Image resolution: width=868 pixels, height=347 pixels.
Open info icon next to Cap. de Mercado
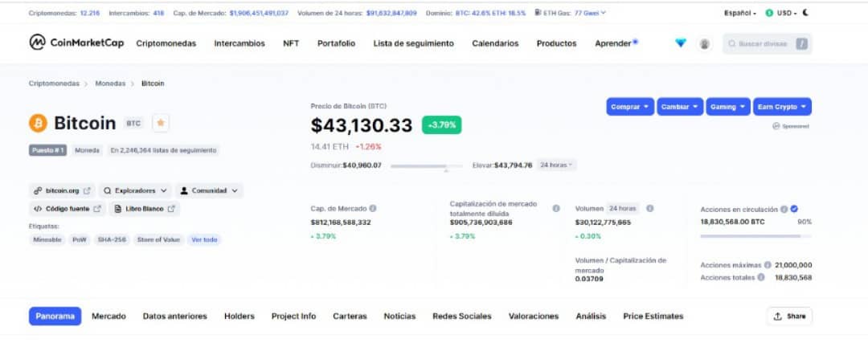click(x=373, y=209)
